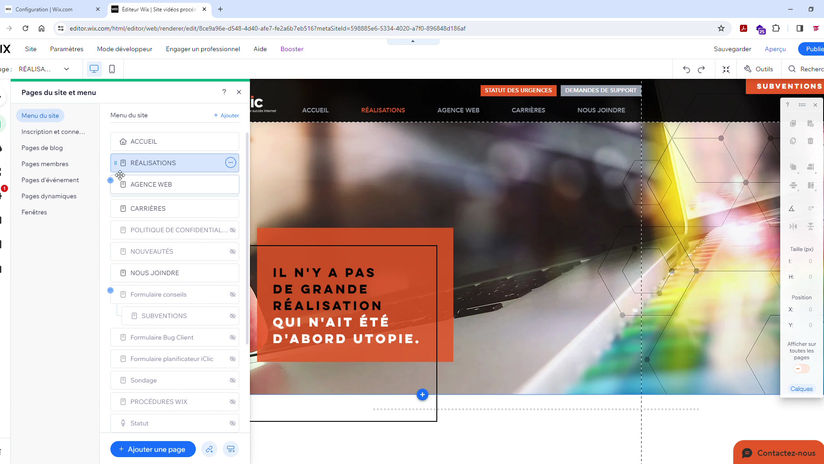This screenshot has width=824, height=464.
Task: Click the + Ajouter link in menu panel
Action: 226,116
